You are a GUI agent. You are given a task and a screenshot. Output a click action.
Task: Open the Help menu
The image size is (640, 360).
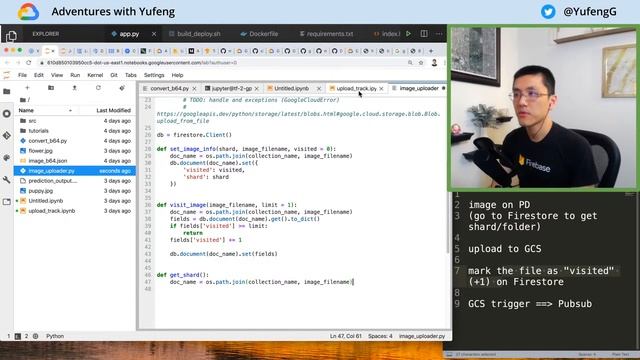tap(177, 75)
